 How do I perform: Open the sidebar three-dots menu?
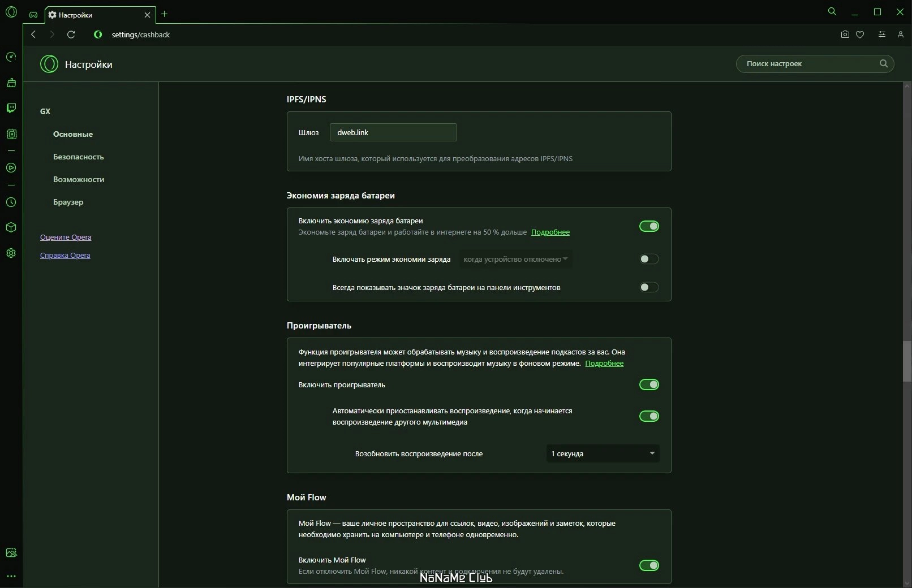11,576
